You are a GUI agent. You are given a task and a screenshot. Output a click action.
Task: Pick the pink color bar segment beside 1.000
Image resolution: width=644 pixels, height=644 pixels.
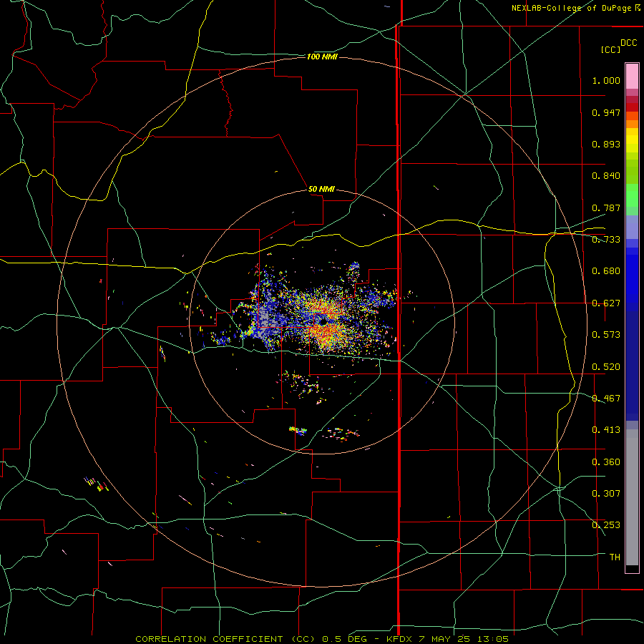coord(632,77)
